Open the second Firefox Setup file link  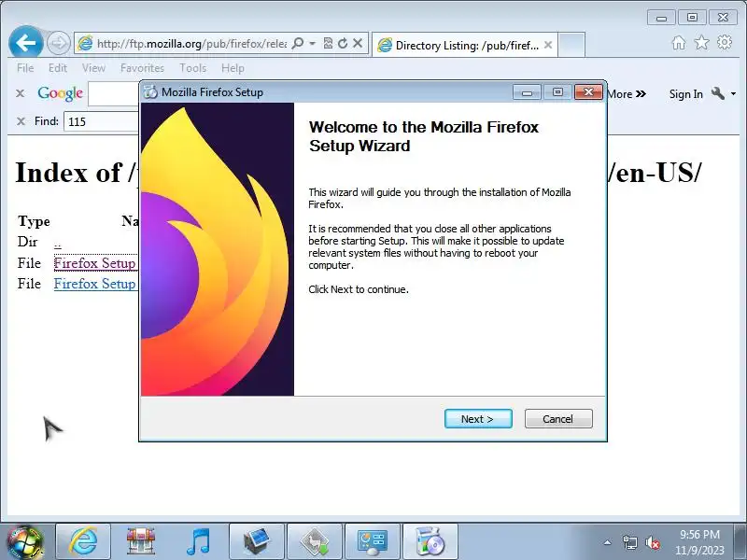(x=95, y=284)
